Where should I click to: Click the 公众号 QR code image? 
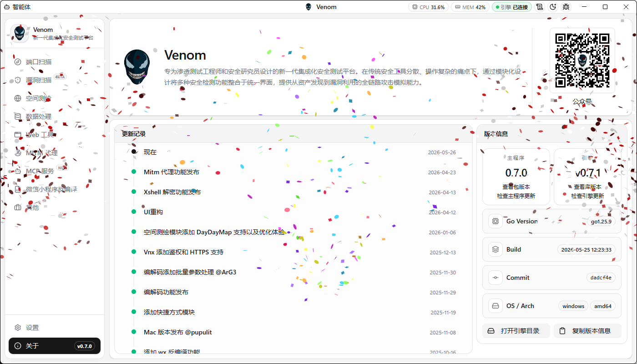582,61
